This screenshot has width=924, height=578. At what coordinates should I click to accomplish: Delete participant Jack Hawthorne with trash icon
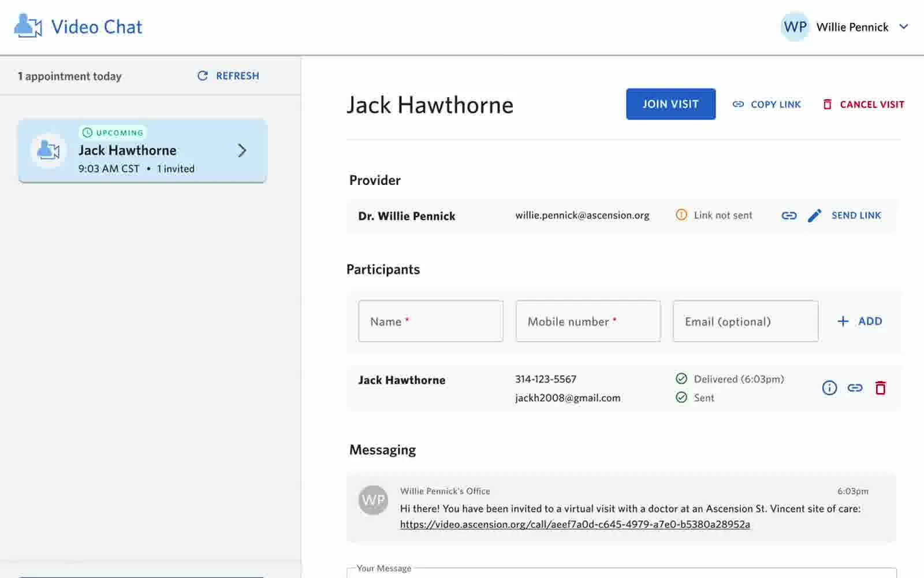880,388
